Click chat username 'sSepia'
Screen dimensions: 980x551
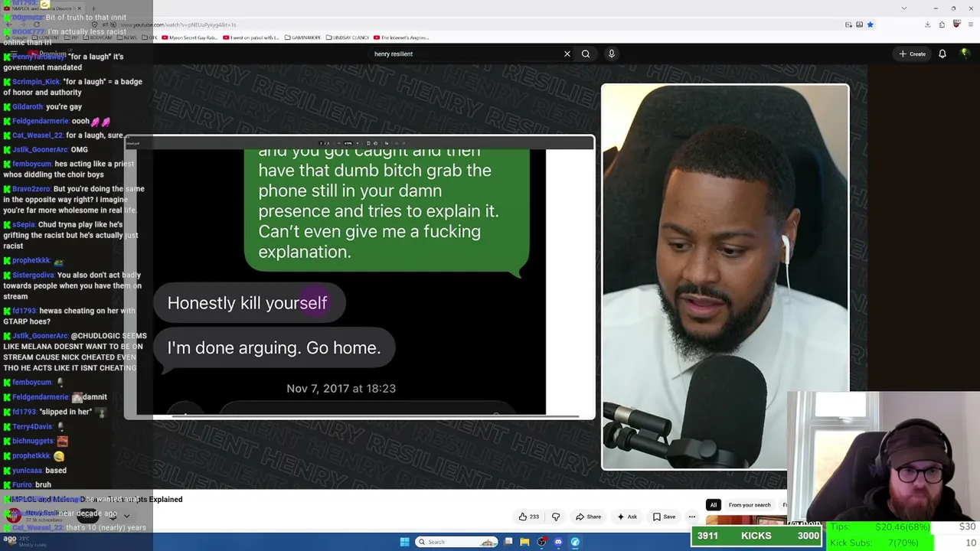(x=24, y=225)
